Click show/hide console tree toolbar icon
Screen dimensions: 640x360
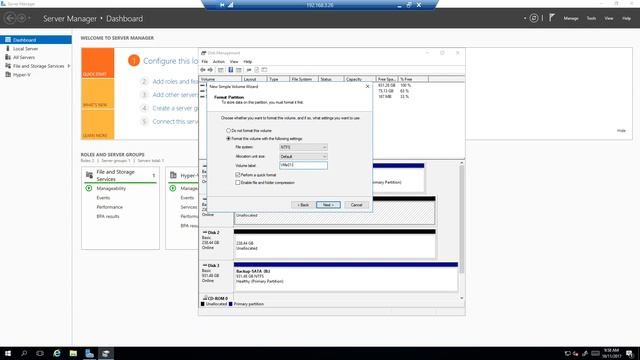(221, 70)
